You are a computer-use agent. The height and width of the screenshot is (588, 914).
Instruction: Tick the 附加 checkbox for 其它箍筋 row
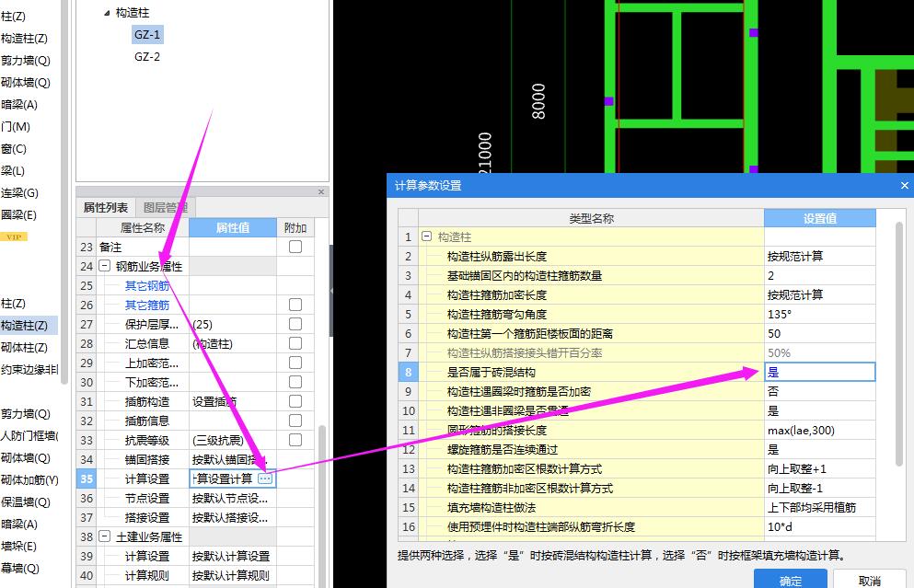tap(295, 305)
